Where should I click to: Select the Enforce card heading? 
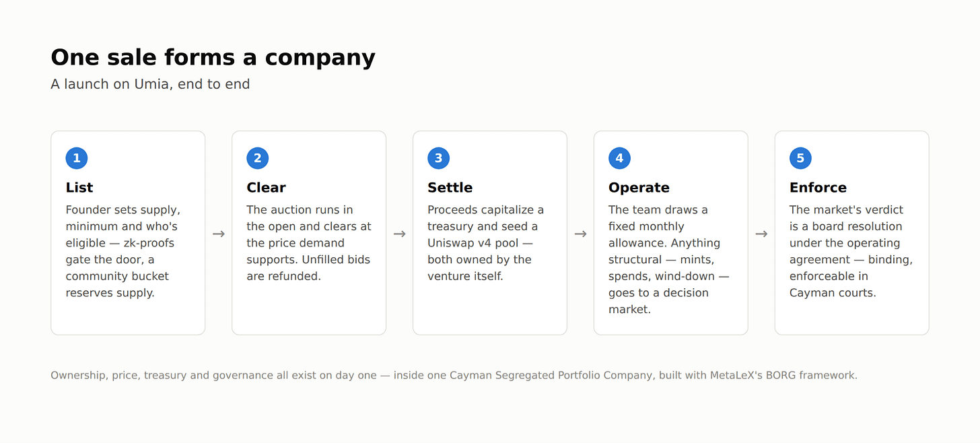click(x=818, y=188)
